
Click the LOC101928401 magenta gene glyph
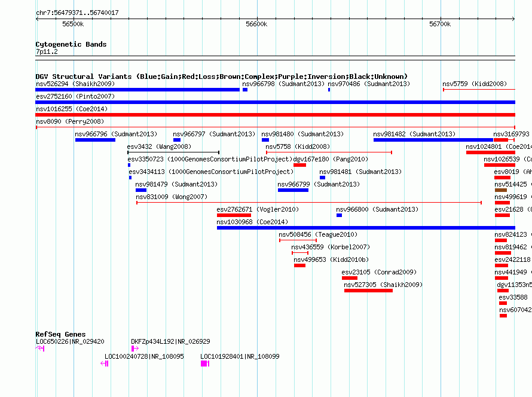click(x=205, y=364)
